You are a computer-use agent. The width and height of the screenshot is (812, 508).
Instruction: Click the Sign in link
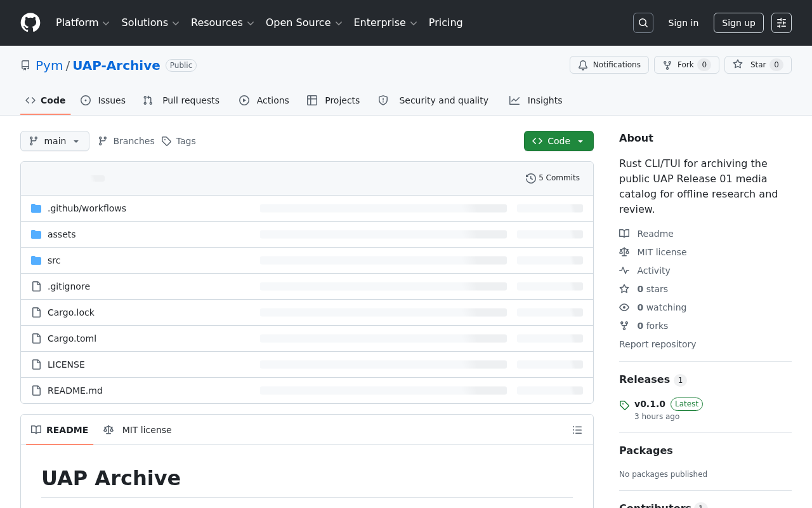(x=683, y=23)
